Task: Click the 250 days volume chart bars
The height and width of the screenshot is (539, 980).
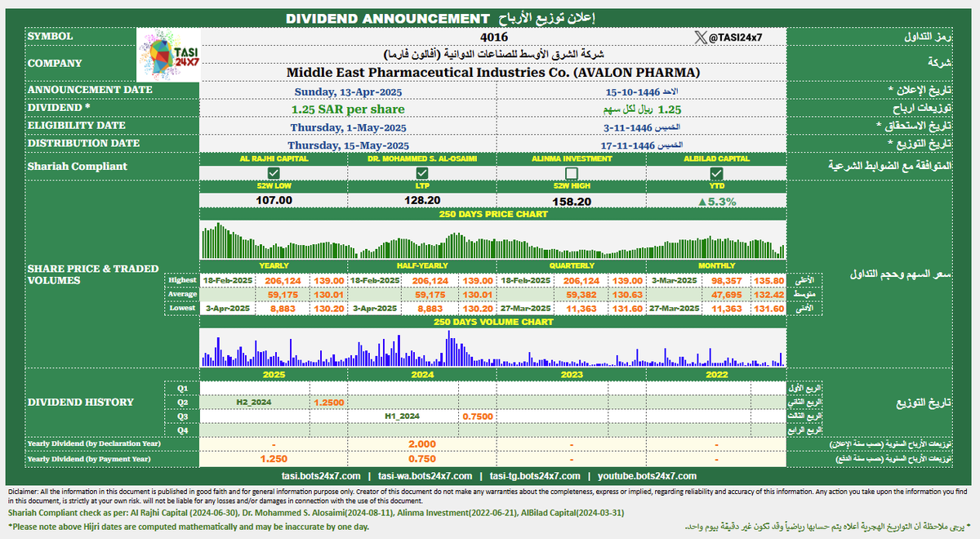Action: pos(492,347)
